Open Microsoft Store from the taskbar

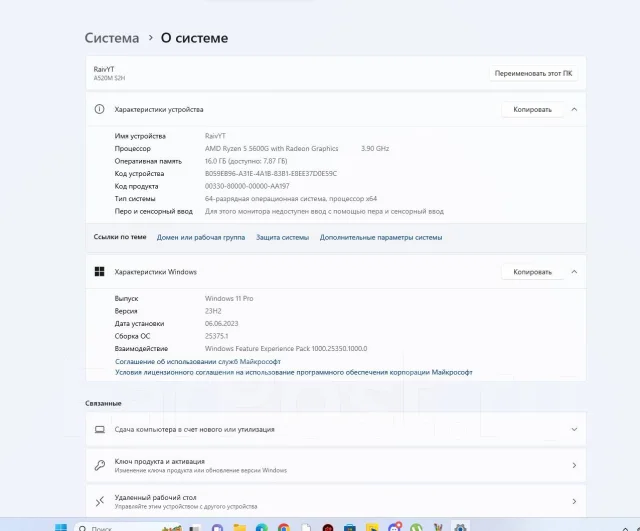click(x=350, y=528)
